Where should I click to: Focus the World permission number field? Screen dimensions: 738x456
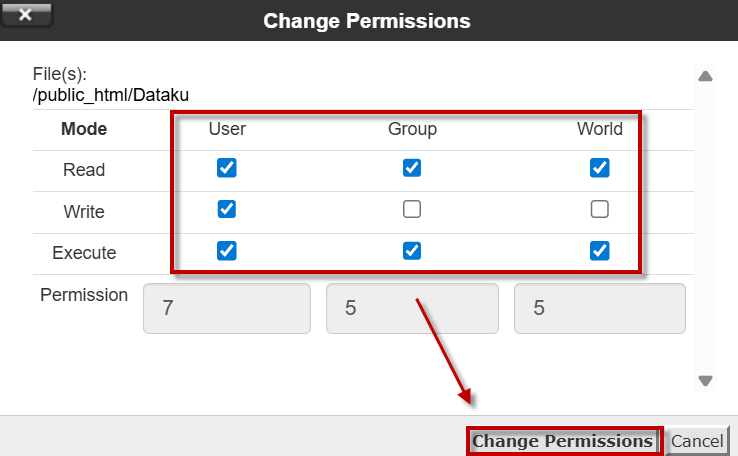[x=600, y=308]
